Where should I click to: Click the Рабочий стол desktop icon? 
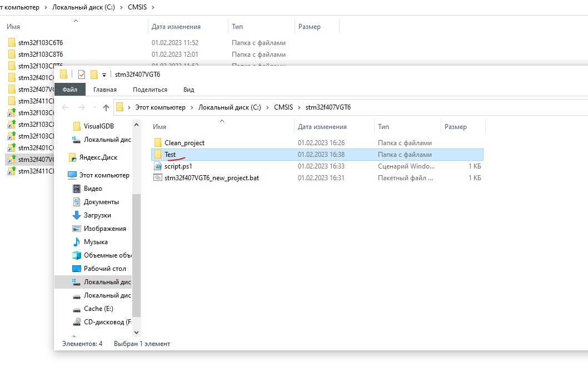[77, 269]
